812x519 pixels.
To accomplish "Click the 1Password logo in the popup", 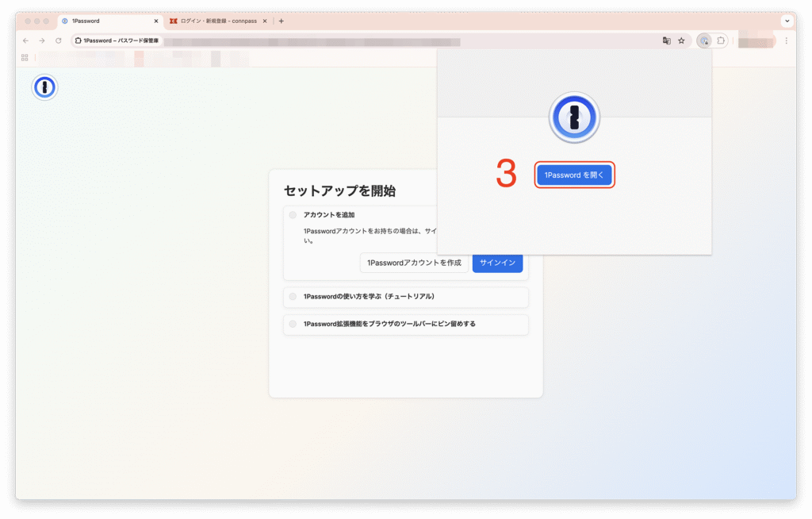I will [574, 117].
